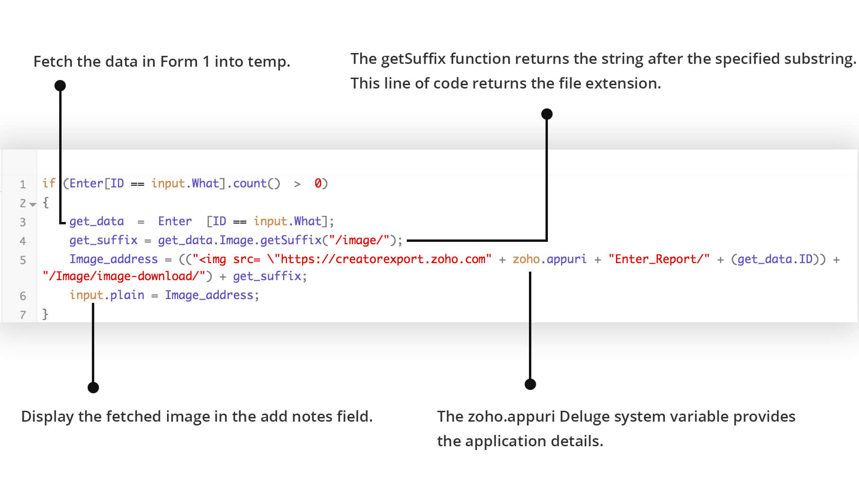Click the 'zoho.appuri Deluge system variable' annotation
This screenshot has height=504, width=859.
click(598, 416)
